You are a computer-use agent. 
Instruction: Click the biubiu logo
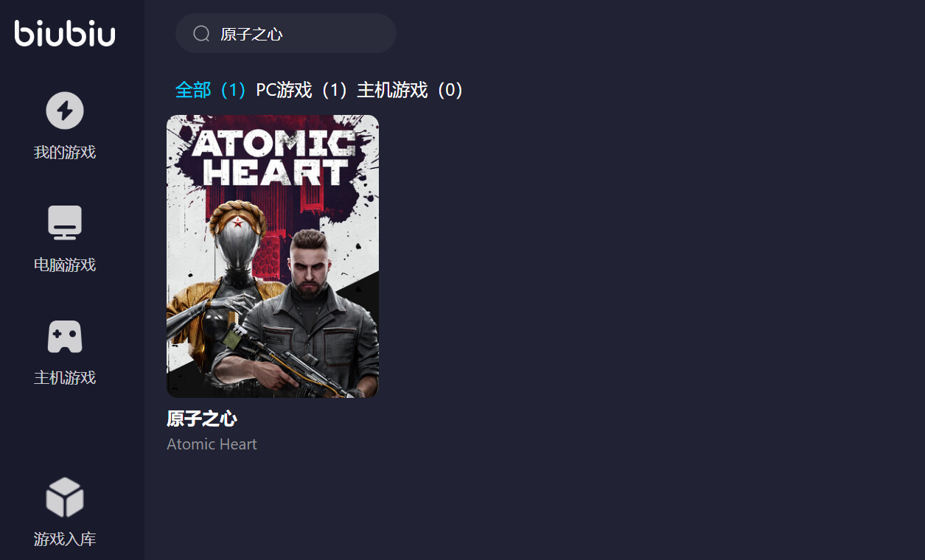tap(65, 32)
